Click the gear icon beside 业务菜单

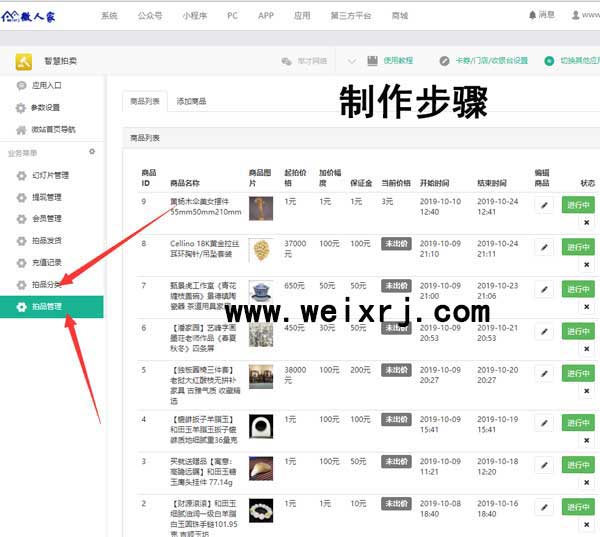click(x=92, y=152)
